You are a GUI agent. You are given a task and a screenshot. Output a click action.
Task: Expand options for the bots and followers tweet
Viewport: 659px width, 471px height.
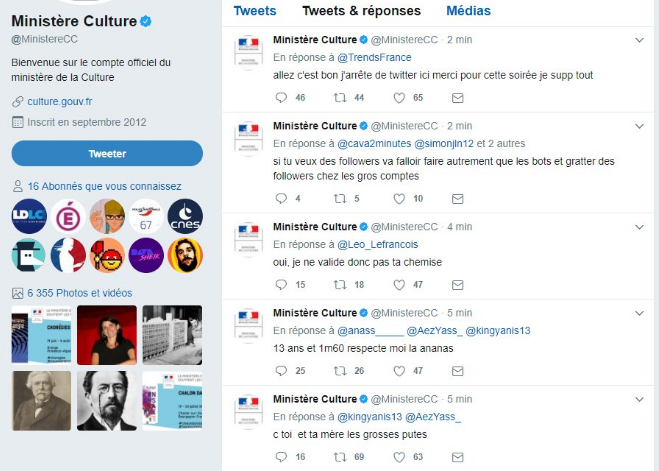[x=640, y=127]
